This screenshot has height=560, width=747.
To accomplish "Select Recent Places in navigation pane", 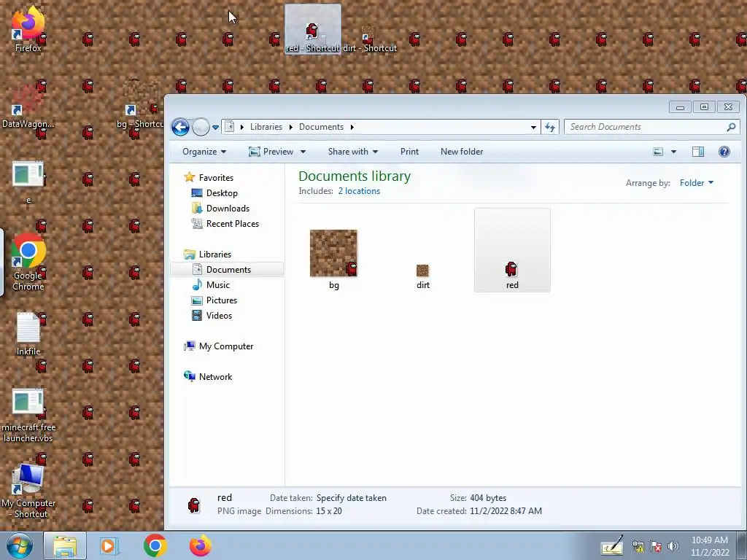I will tap(233, 224).
